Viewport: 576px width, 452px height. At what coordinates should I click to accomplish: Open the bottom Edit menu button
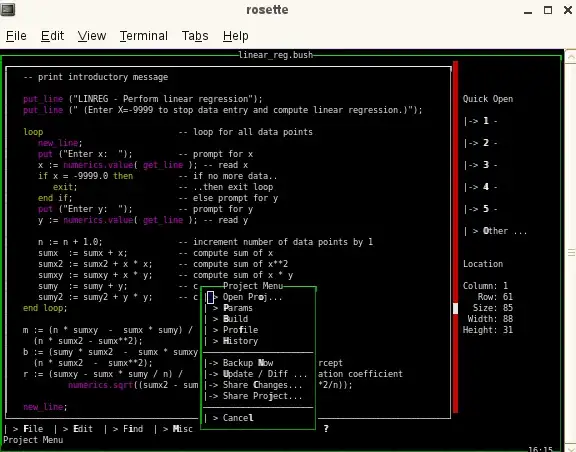click(73, 429)
